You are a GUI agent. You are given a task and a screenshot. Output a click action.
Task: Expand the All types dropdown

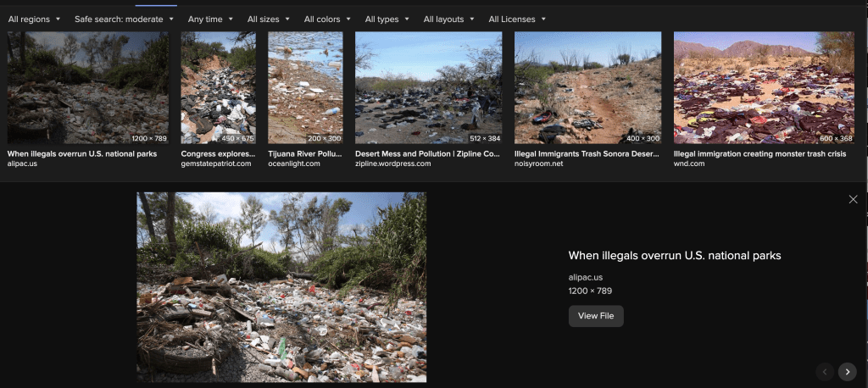[387, 19]
